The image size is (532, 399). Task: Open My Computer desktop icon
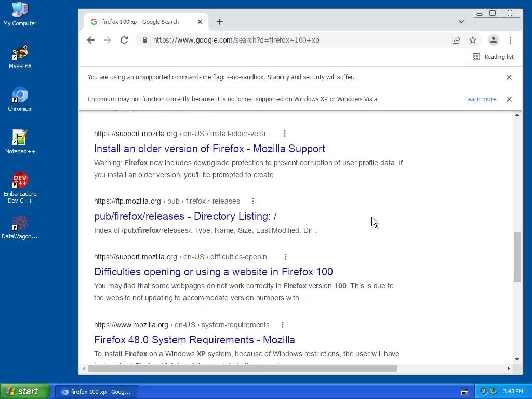20,14
